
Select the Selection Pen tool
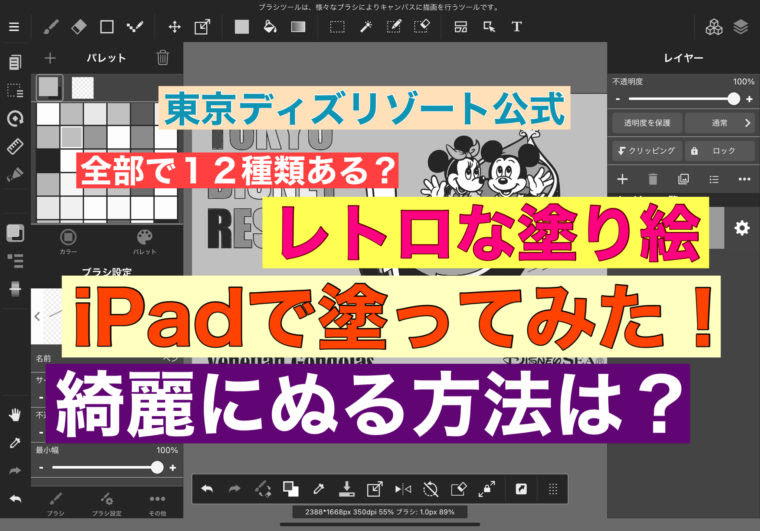(394, 27)
